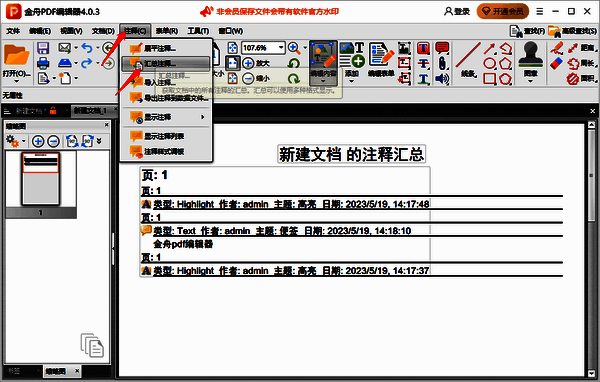
Task: Select the 面积 area measuring tool
Action: pos(581,79)
